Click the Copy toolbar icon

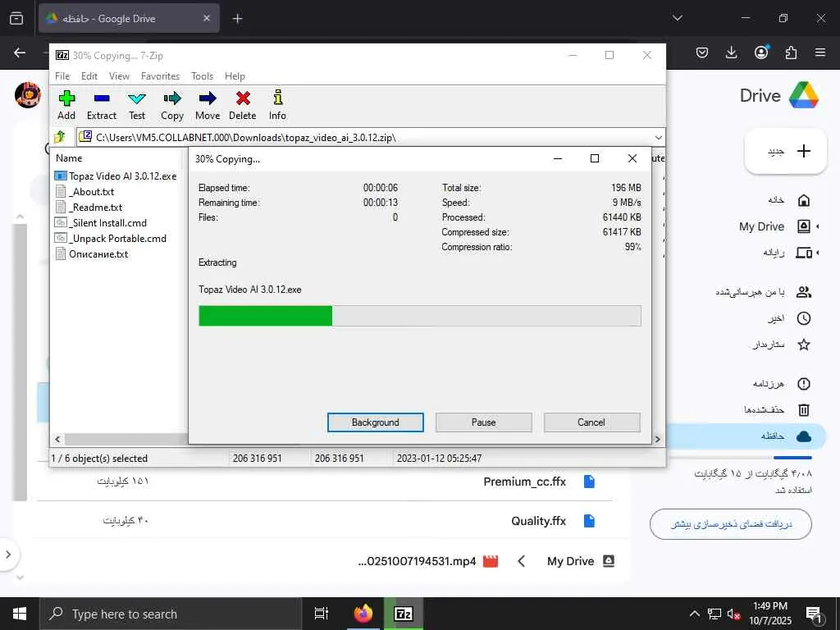tap(172, 105)
